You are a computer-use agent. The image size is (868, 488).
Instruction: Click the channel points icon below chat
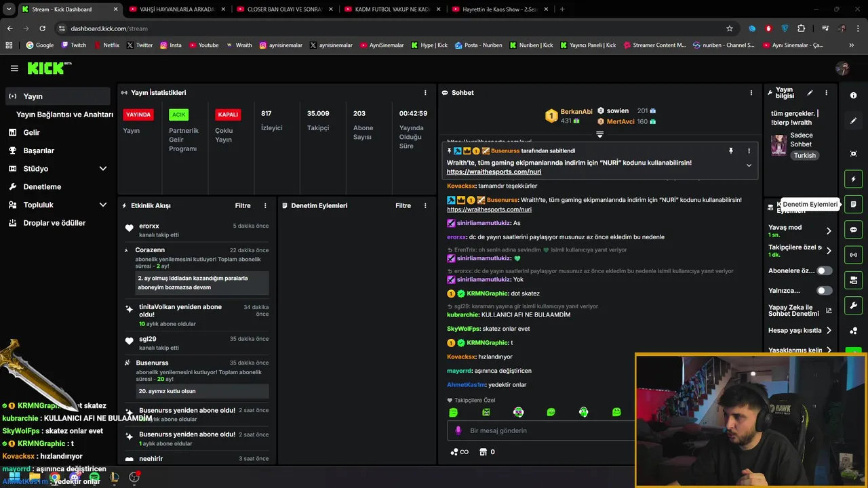pyautogui.click(x=455, y=452)
